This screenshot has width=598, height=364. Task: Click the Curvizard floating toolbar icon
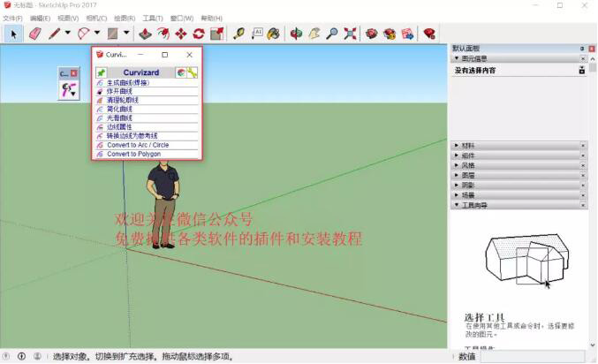coord(69,89)
